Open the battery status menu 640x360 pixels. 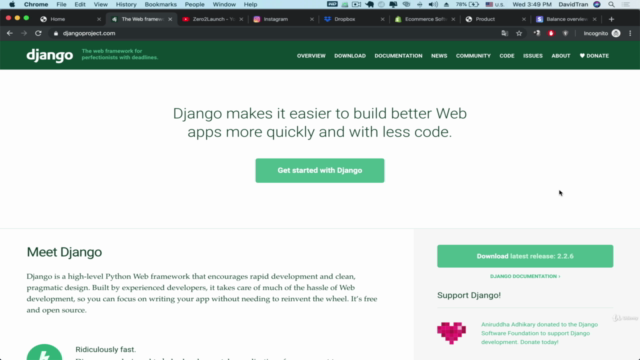[x=468, y=4]
